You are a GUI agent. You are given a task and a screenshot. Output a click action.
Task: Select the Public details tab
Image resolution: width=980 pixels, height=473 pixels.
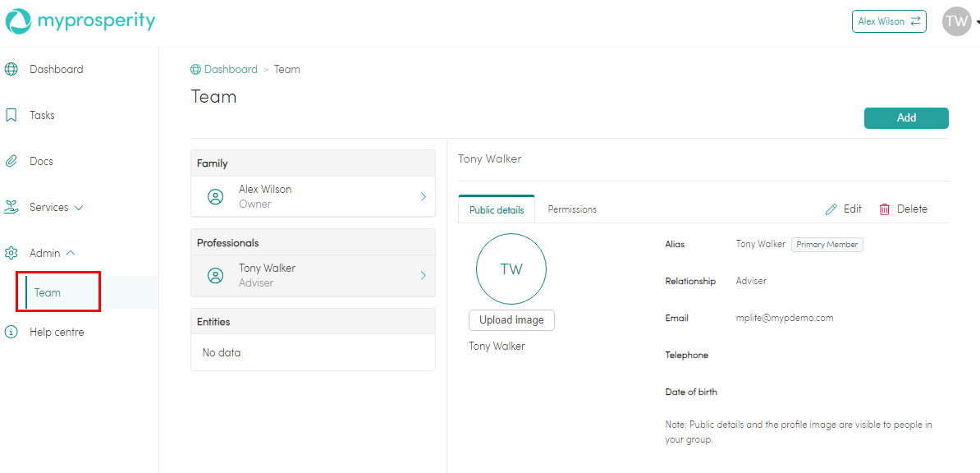pos(497,210)
